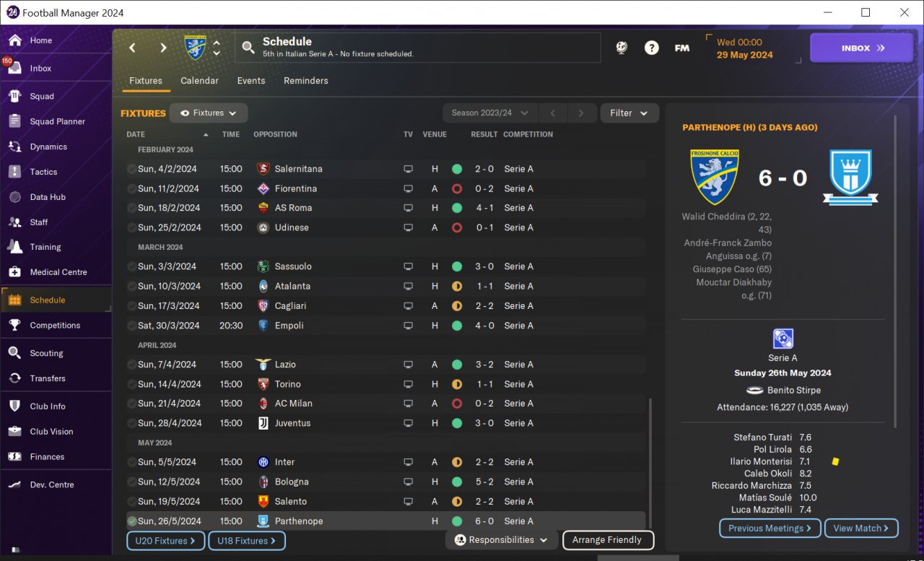The image size is (924, 561).
Task: Go back with the left arrow
Action: click(x=132, y=48)
